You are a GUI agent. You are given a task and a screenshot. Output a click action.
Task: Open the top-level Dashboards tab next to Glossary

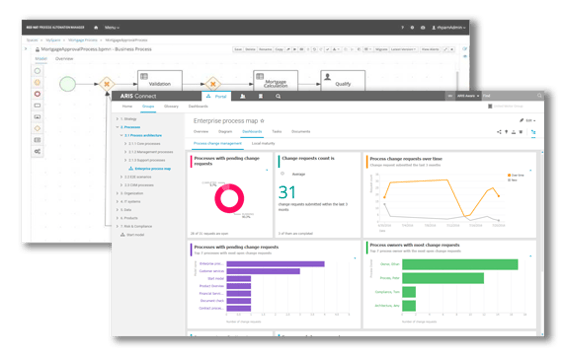198,106
